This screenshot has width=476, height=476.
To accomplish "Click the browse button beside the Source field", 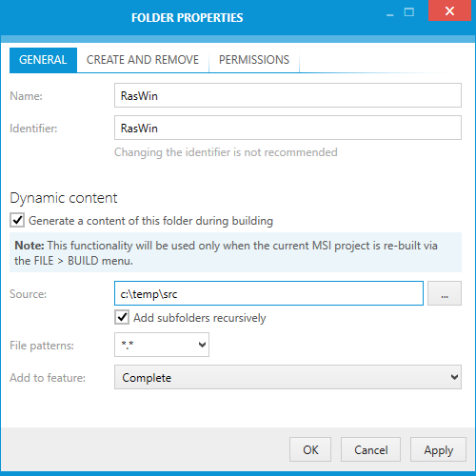I will (445, 293).
